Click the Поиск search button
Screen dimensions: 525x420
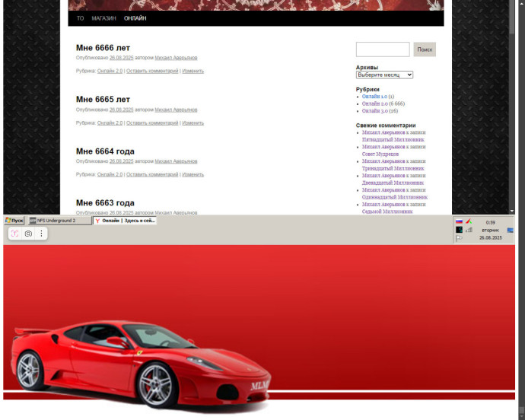pos(425,49)
